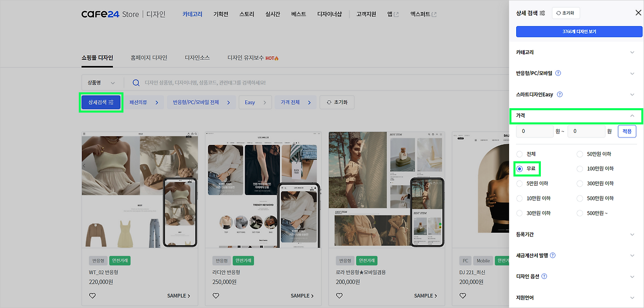Open the 베스트 menu
644x308 pixels.
[x=299, y=14]
